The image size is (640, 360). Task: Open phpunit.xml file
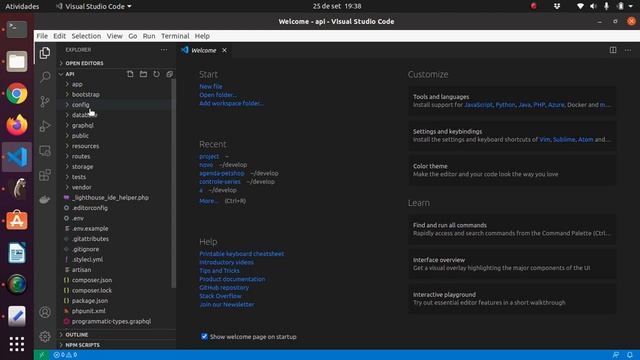pos(89,311)
